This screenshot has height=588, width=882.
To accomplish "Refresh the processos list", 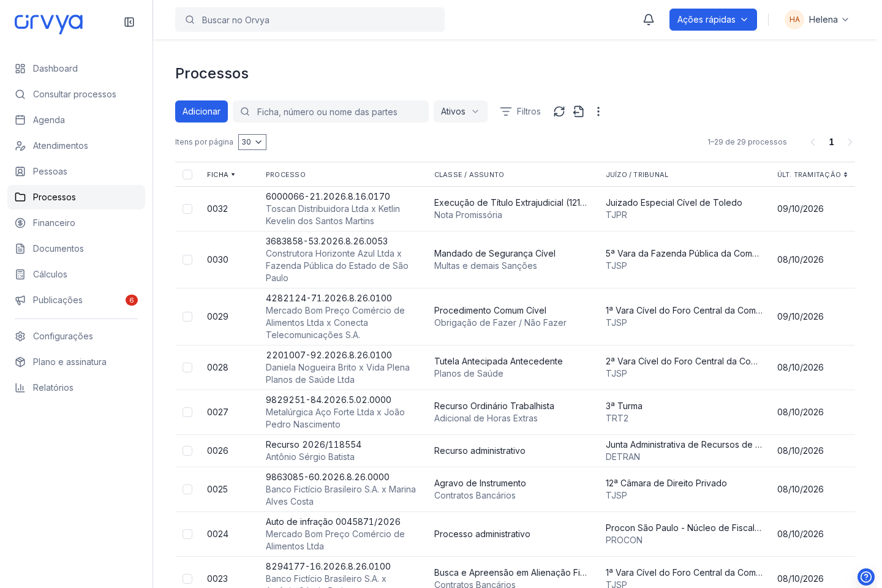I will click(x=559, y=111).
